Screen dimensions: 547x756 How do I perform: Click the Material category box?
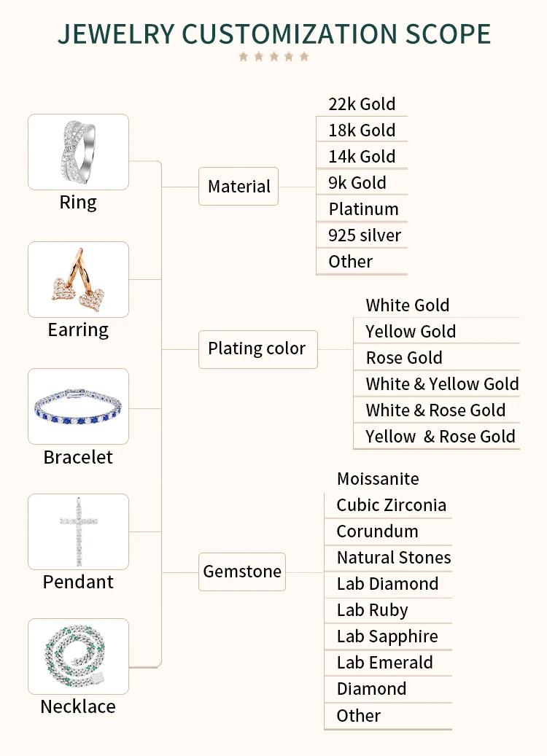pyautogui.click(x=238, y=187)
